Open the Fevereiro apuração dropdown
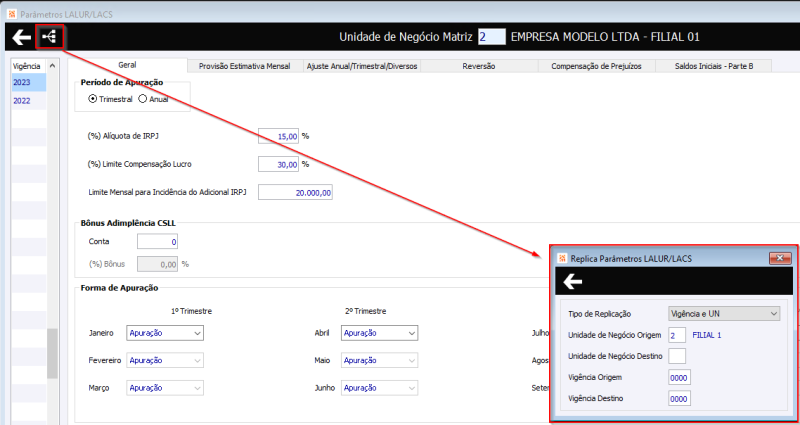 click(x=165, y=360)
